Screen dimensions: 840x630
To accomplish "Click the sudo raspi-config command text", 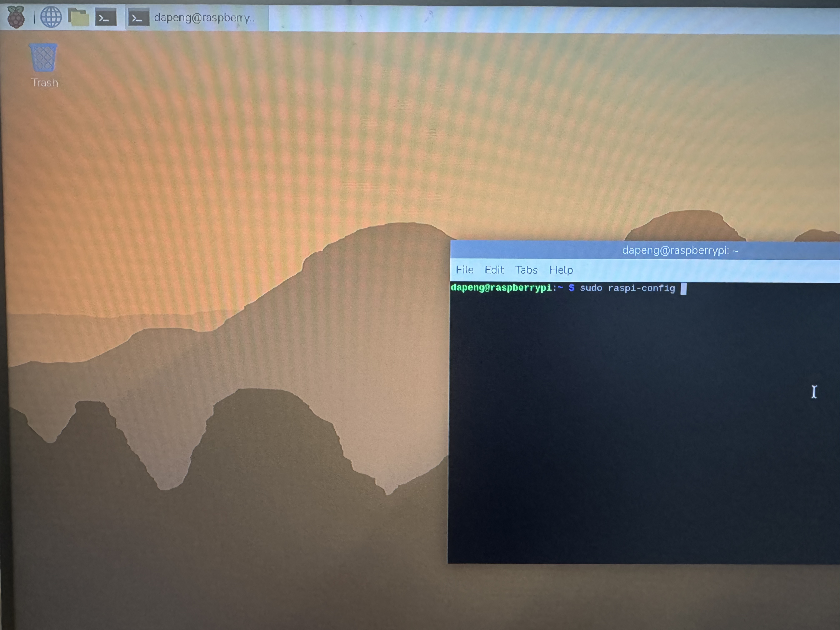I will click(x=627, y=288).
